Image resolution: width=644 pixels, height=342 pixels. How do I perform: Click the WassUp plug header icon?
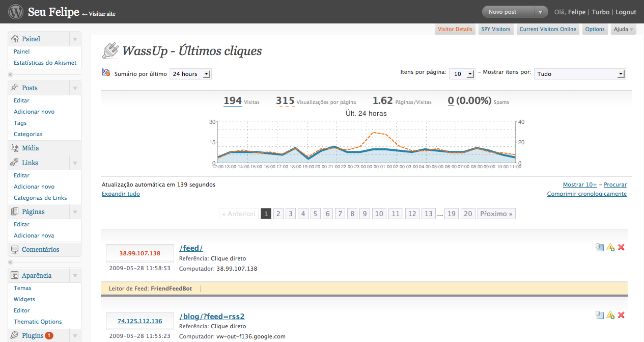pyautogui.click(x=110, y=50)
